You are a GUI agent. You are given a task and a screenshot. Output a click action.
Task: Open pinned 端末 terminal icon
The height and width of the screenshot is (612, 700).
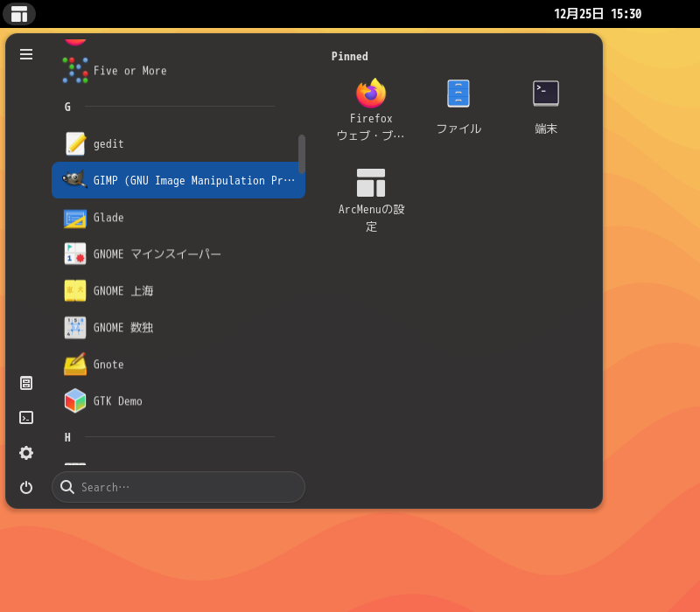[x=546, y=94]
